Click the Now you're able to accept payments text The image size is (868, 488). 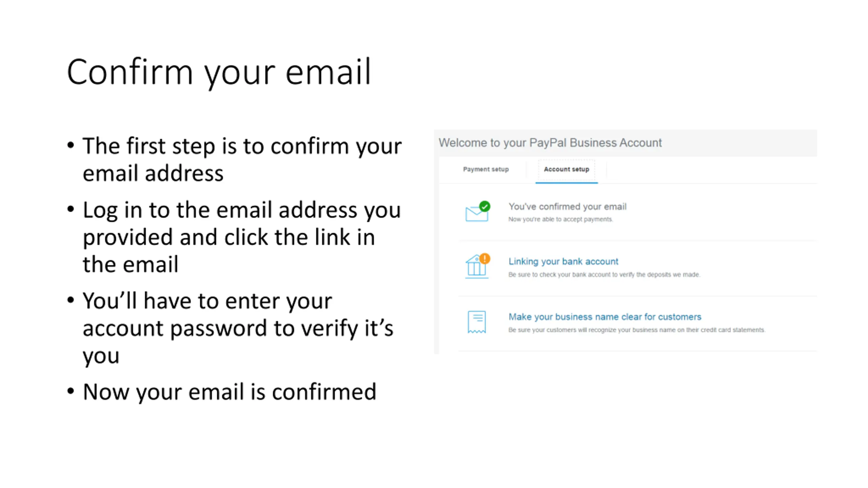[560, 219]
